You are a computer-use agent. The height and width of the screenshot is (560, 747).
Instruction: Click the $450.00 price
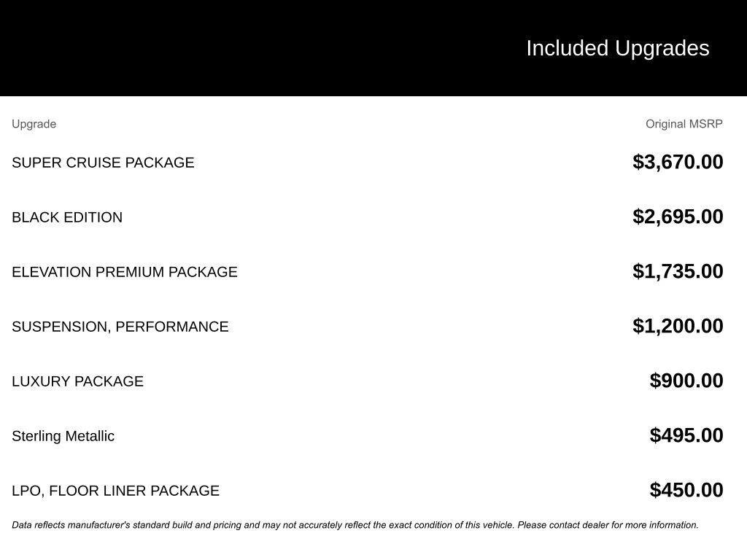(686, 490)
